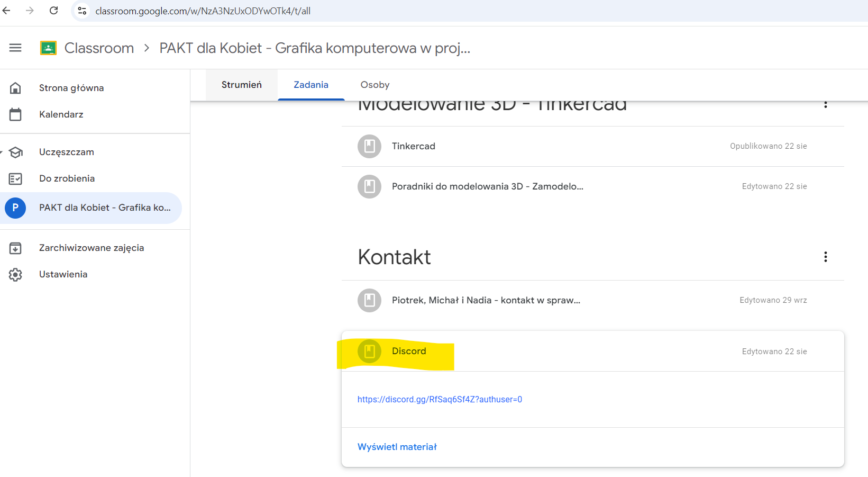View site information icon in address bar
Viewport: 868px width, 477px height.
tap(82, 11)
